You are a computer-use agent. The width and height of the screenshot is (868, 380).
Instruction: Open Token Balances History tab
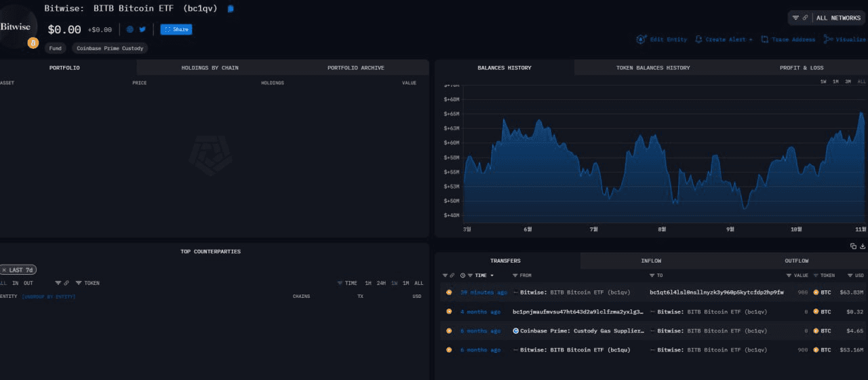(653, 68)
